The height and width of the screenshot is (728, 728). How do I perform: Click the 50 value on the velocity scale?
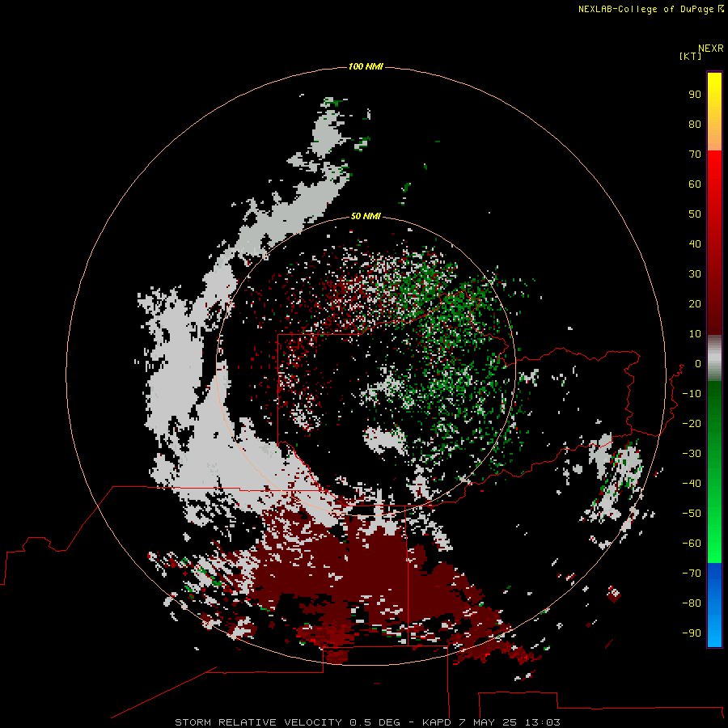[695, 214]
